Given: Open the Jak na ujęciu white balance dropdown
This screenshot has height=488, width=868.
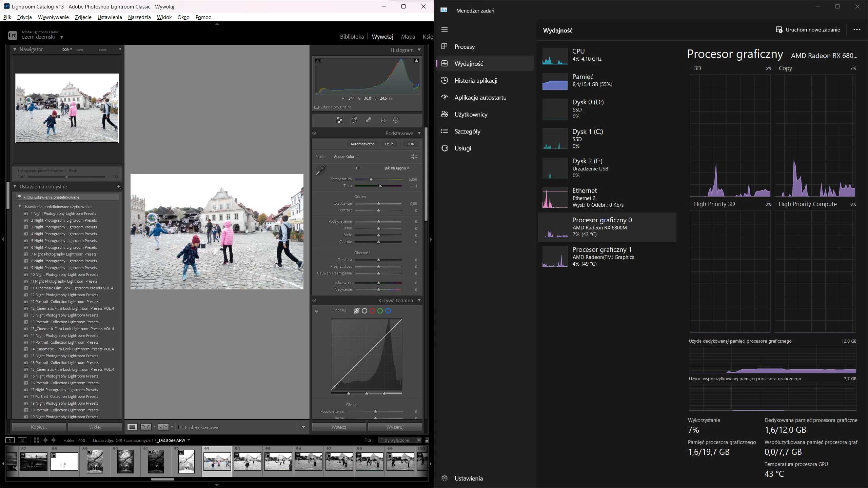Looking at the screenshot, I should (x=396, y=168).
